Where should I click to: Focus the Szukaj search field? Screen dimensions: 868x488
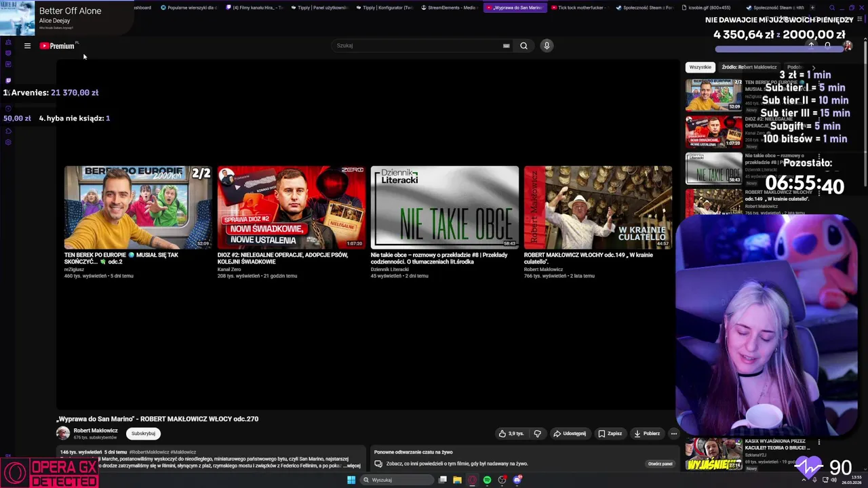pyautogui.click(x=417, y=45)
